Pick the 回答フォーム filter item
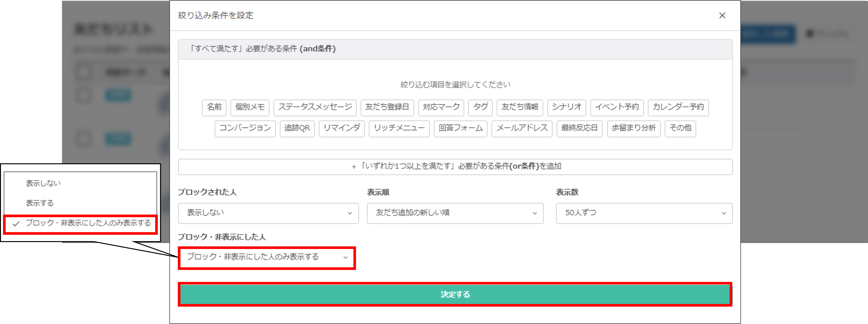Screen dimensions: 868x324 point(460,128)
